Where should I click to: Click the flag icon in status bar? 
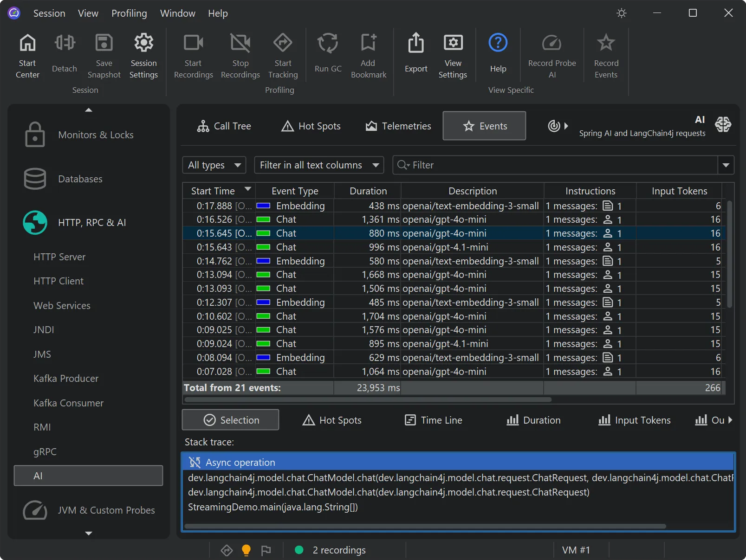click(266, 550)
